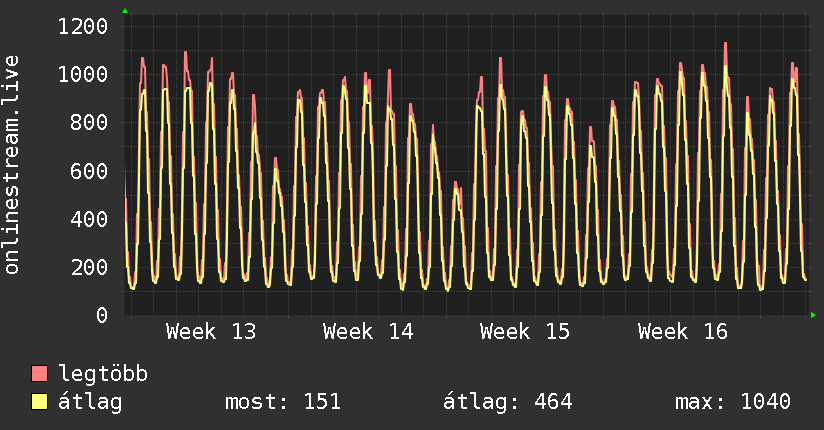Click the legtöbb legend label
This screenshot has height=430, width=824.
[x=103, y=374]
